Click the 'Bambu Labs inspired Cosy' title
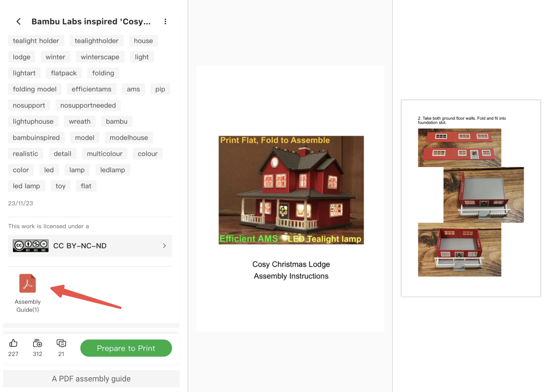This screenshot has width=549, height=392. point(91,21)
